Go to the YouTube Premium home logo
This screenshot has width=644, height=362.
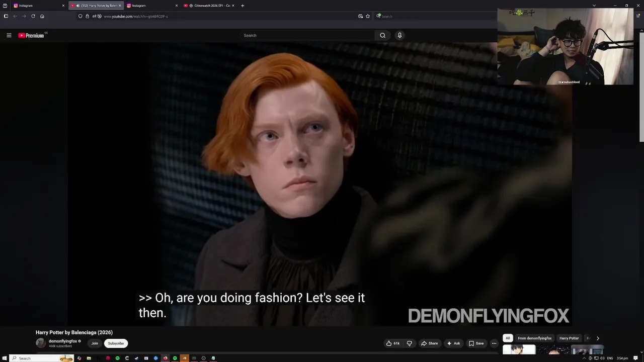click(x=31, y=35)
